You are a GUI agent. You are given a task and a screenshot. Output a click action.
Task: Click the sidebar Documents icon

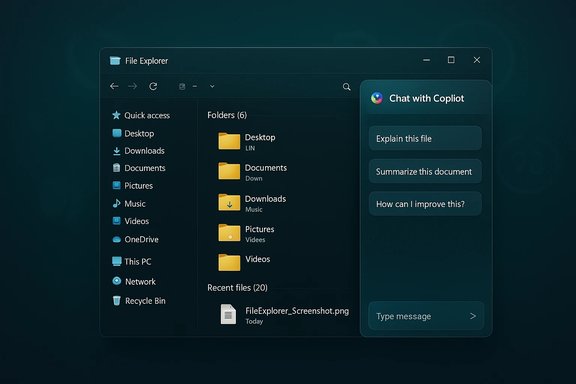point(116,168)
